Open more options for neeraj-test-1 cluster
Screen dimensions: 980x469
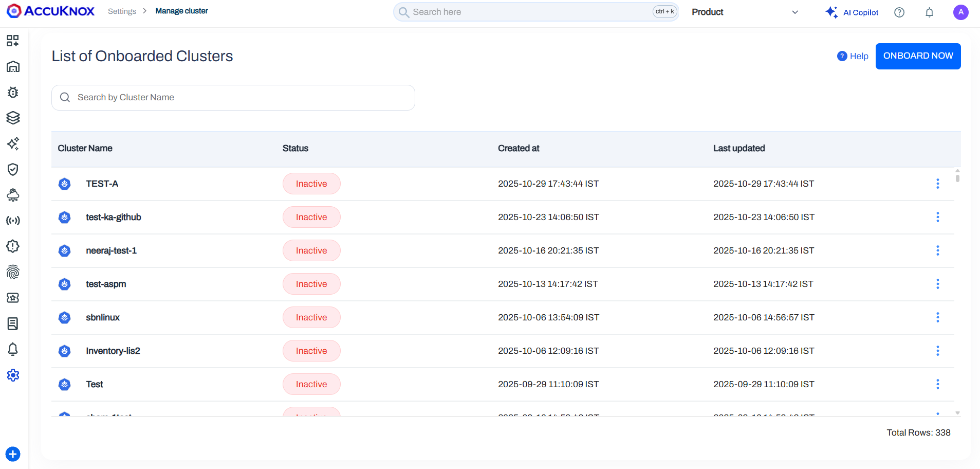pos(937,250)
